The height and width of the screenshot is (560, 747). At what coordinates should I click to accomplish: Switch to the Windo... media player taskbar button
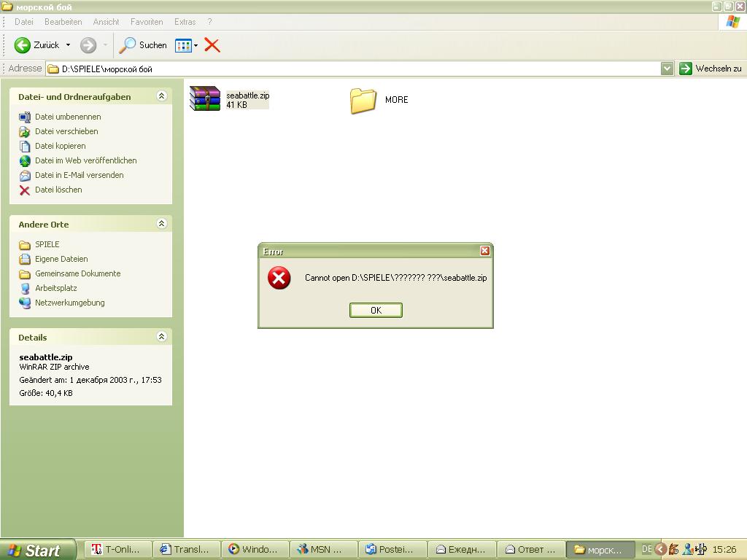point(256,550)
